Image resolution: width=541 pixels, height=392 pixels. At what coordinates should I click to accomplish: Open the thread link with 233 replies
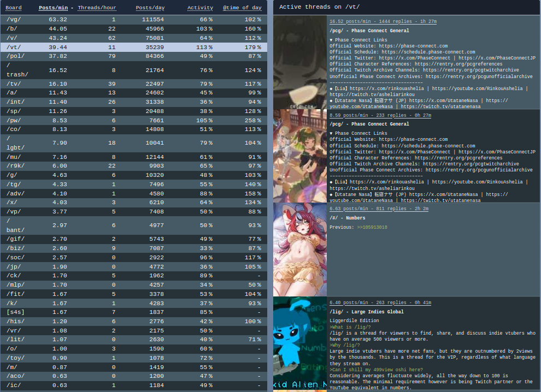click(380, 115)
